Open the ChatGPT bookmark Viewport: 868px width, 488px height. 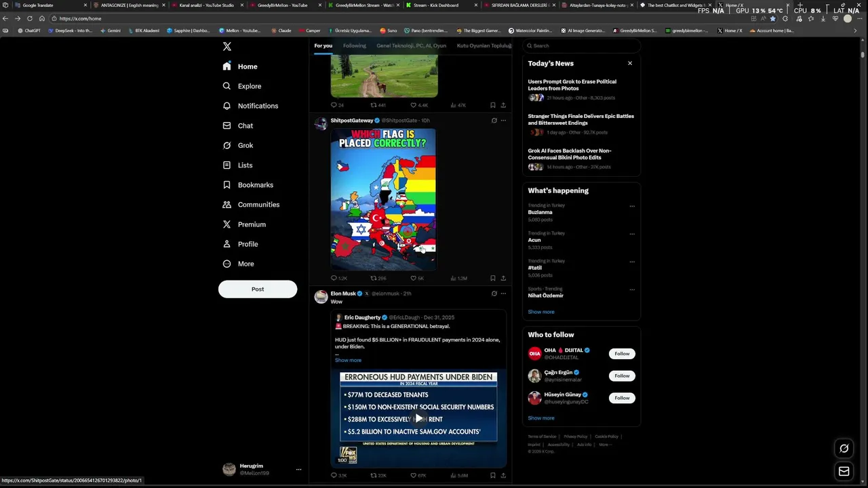point(29,30)
